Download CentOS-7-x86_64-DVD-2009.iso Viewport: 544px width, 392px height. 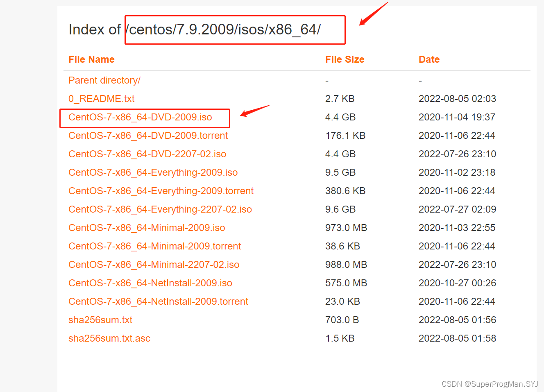(x=140, y=117)
